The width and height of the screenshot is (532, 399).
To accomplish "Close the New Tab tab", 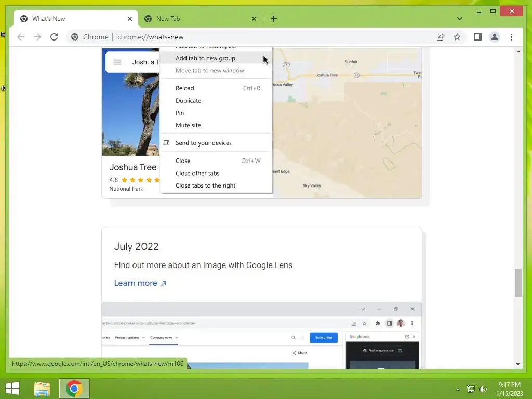I will tap(254, 19).
